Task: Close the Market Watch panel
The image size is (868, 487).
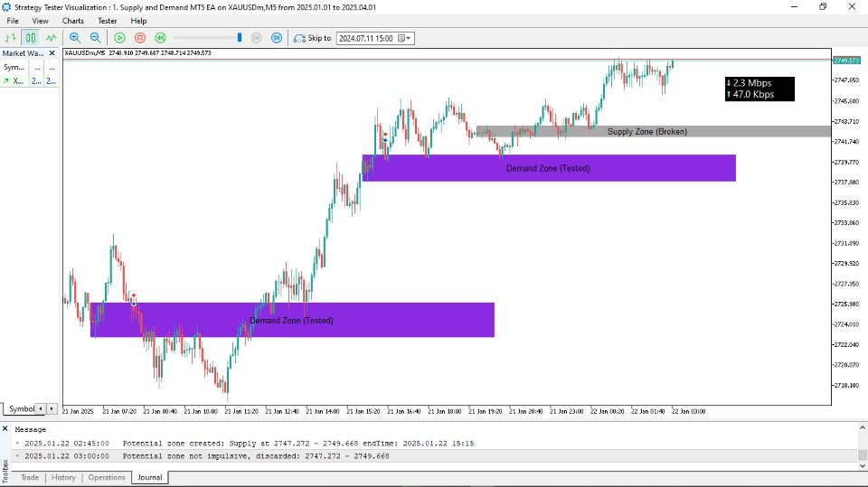Action: (x=52, y=53)
